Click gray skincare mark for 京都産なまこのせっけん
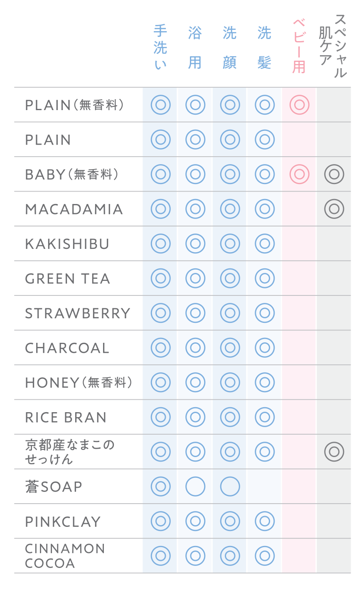Image resolution: width=364 pixels, height=590 pixels. click(334, 452)
